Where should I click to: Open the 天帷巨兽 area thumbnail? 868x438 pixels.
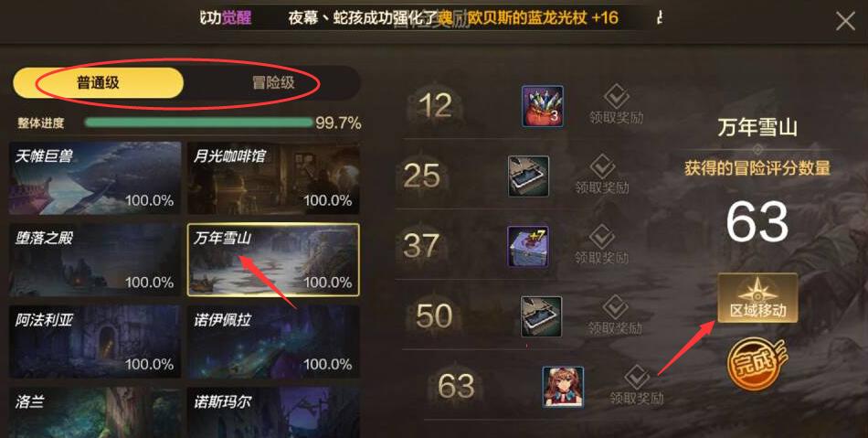pyautogui.click(x=95, y=178)
